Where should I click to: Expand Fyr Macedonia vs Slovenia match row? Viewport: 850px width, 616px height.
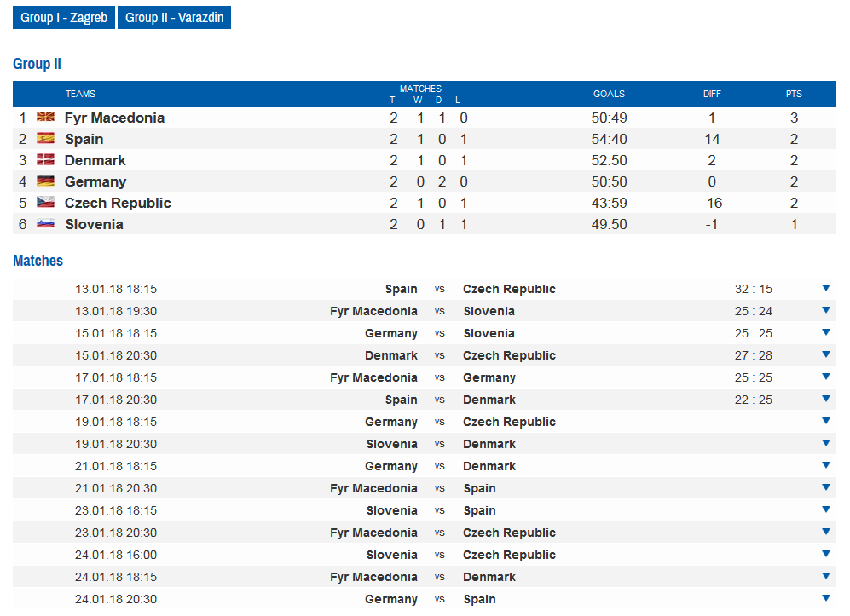click(x=825, y=311)
